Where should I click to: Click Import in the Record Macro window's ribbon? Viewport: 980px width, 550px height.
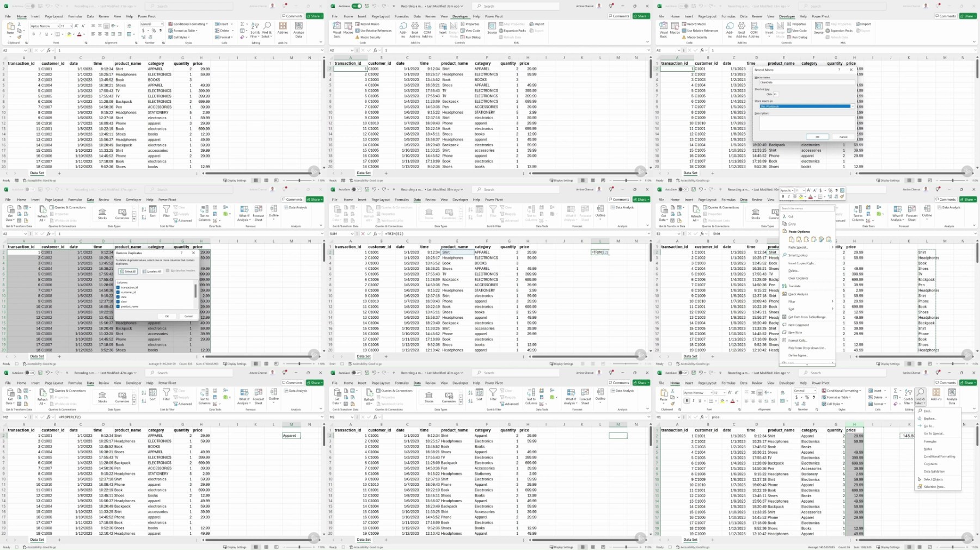coord(863,24)
